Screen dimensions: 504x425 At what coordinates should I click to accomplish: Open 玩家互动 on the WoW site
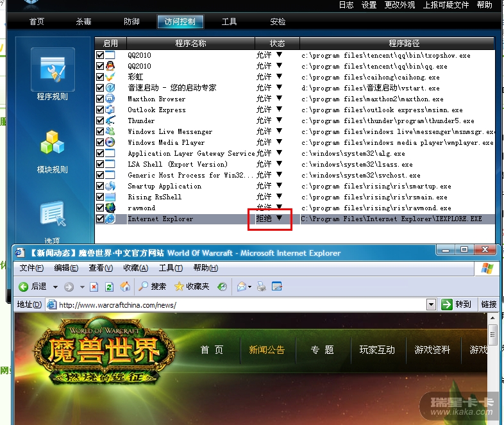(377, 349)
